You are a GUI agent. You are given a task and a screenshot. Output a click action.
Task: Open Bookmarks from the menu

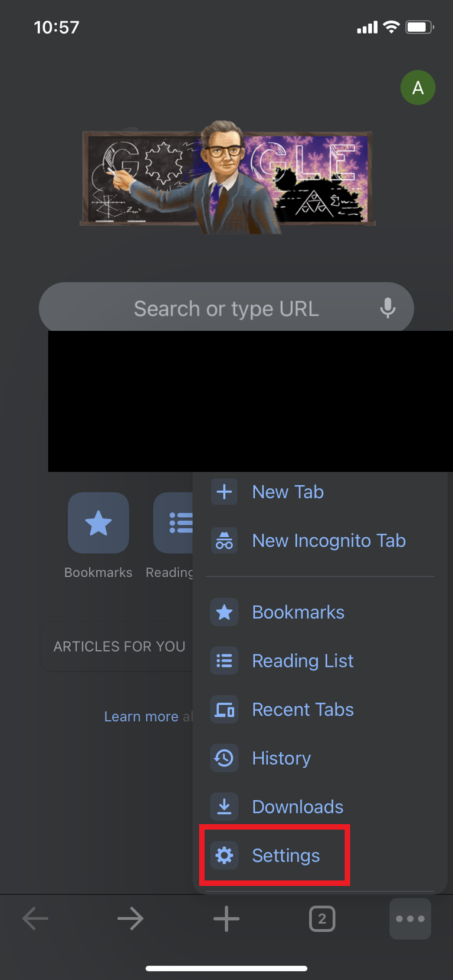coord(298,613)
